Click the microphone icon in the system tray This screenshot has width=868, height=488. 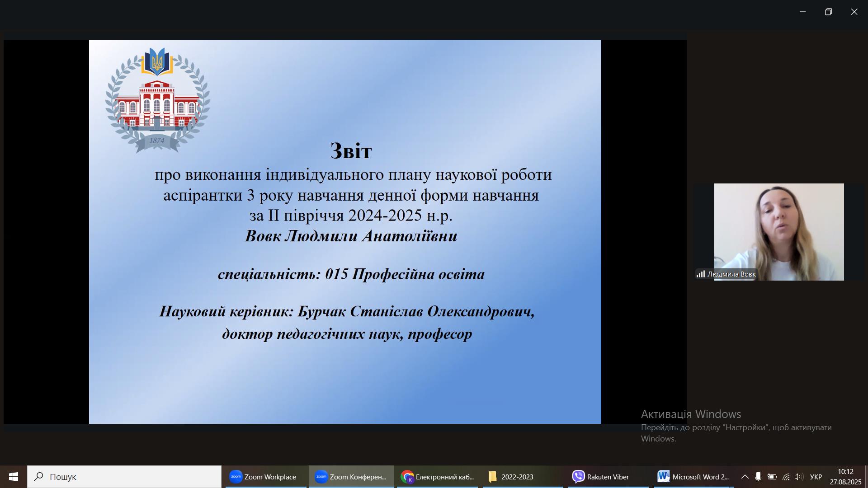click(758, 477)
